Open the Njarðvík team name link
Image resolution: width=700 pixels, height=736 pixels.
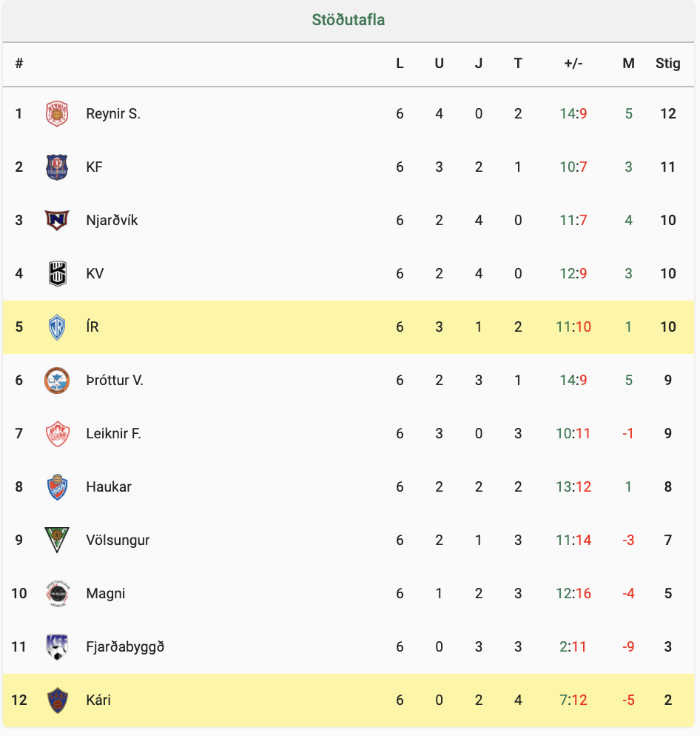pos(112,220)
